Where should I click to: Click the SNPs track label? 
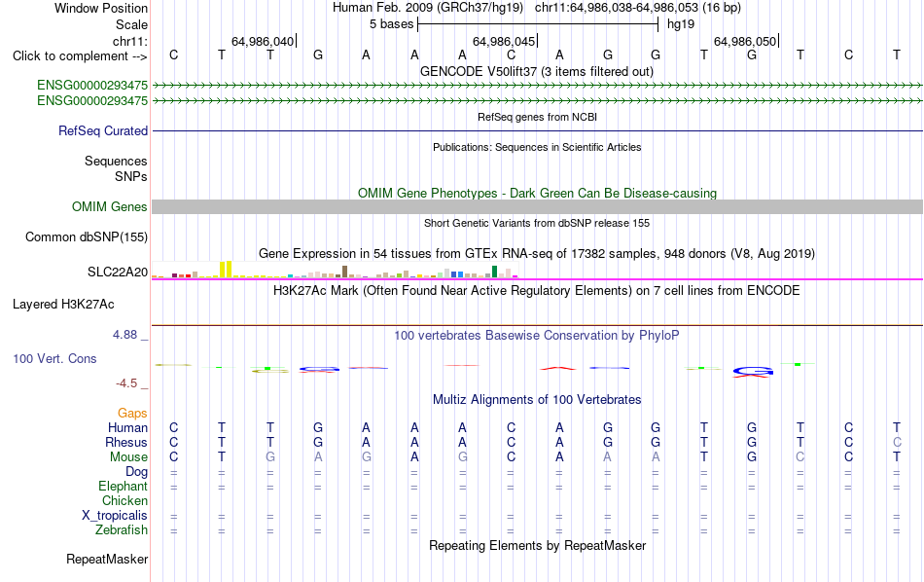click(131, 176)
